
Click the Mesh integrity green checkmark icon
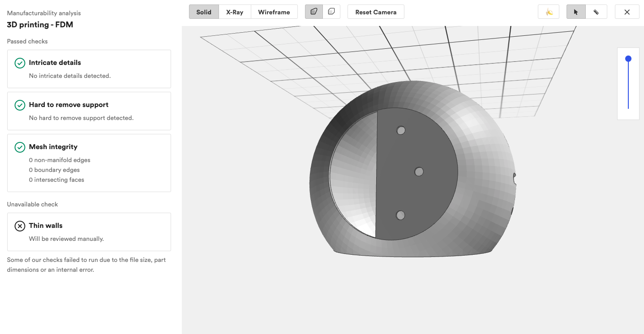tap(20, 147)
